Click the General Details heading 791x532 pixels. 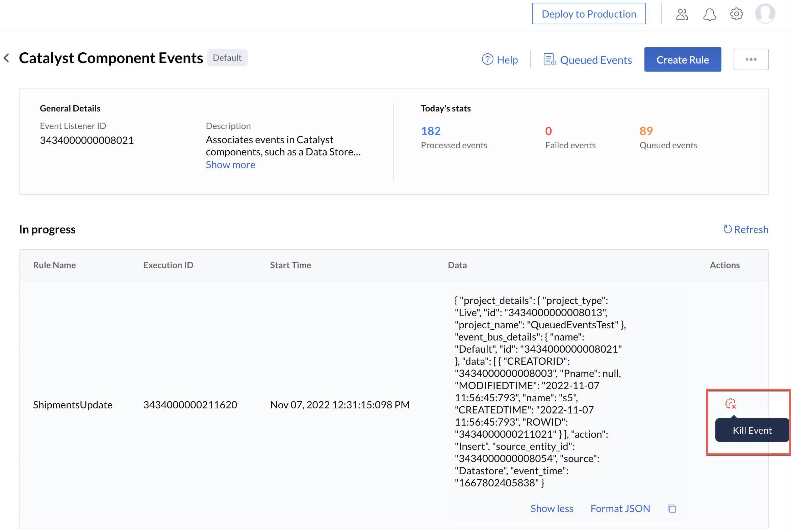click(x=70, y=108)
